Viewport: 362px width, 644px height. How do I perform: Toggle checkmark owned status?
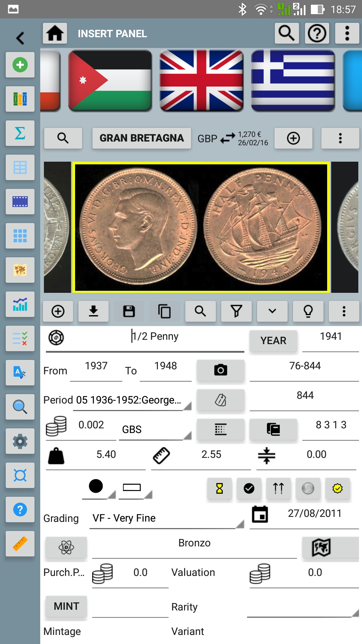[x=249, y=488]
